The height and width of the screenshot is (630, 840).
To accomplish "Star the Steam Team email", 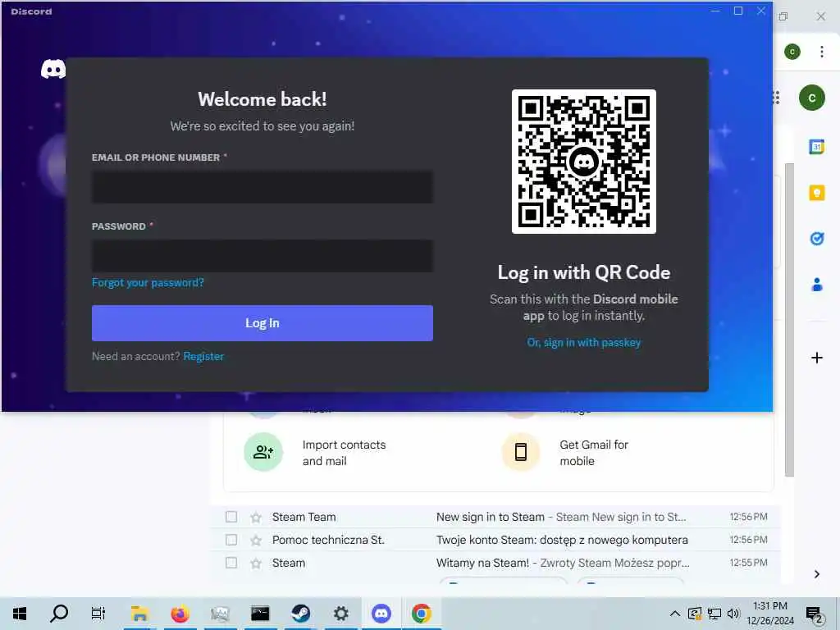I will pos(256,517).
